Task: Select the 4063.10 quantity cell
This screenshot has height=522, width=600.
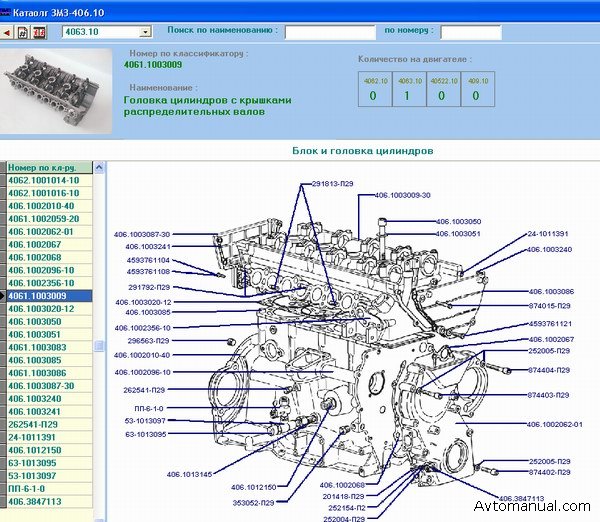Action: [x=409, y=89]
